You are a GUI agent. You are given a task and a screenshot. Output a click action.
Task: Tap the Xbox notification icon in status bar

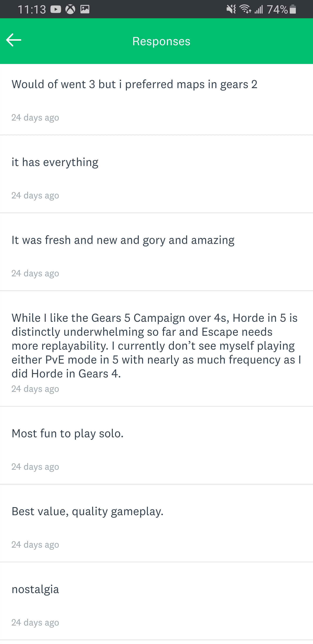pos(70,10)
